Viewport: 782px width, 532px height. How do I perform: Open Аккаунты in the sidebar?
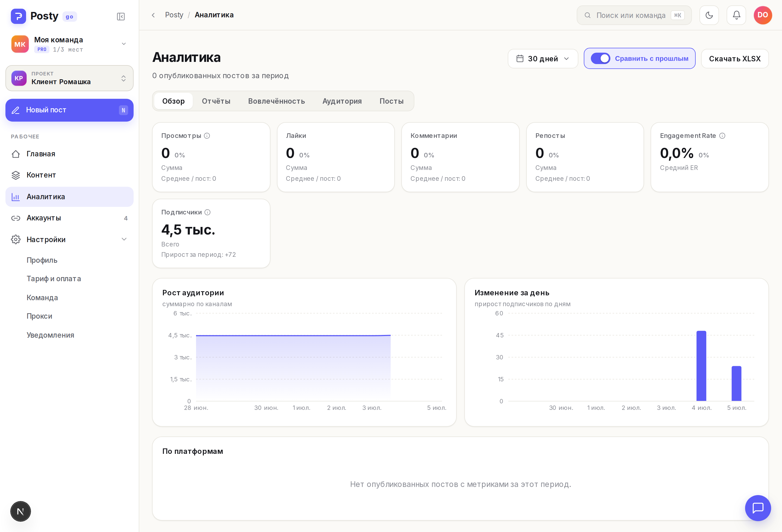click(69, 218)
